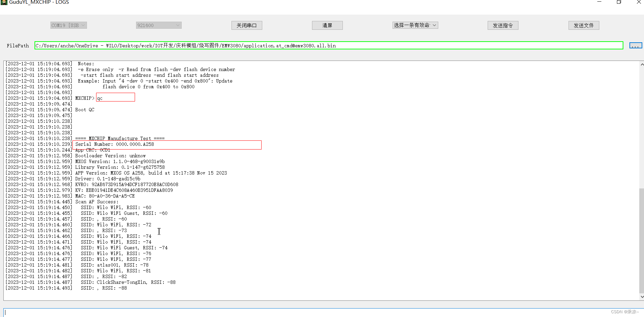Screen dimensions: 644x317
Task: Click the "==== MXCHIP Manufacture Test ====" line
Action: tap(120, 138)
